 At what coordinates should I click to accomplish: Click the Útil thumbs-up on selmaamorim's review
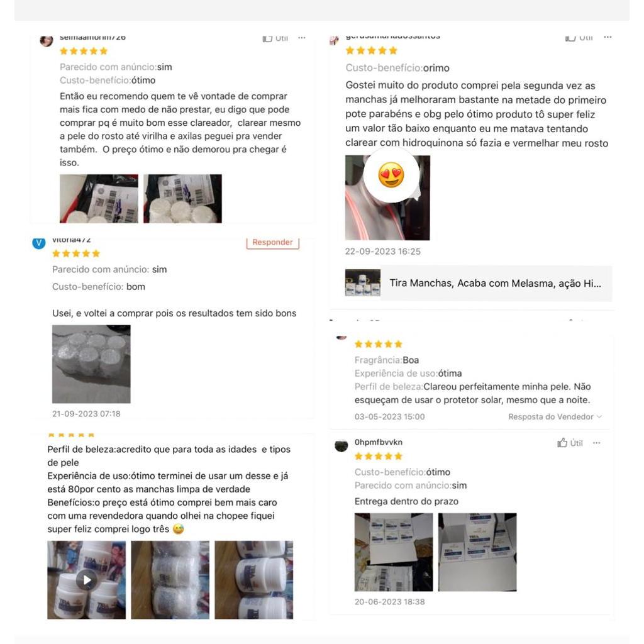point(275,38)
